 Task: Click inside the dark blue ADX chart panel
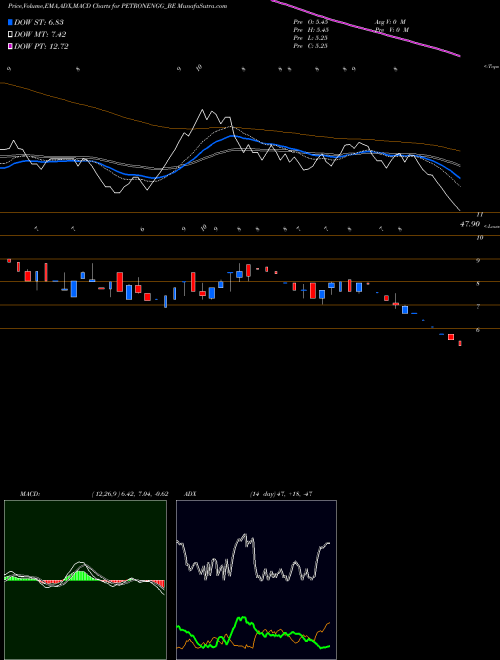tap(256, 580)
